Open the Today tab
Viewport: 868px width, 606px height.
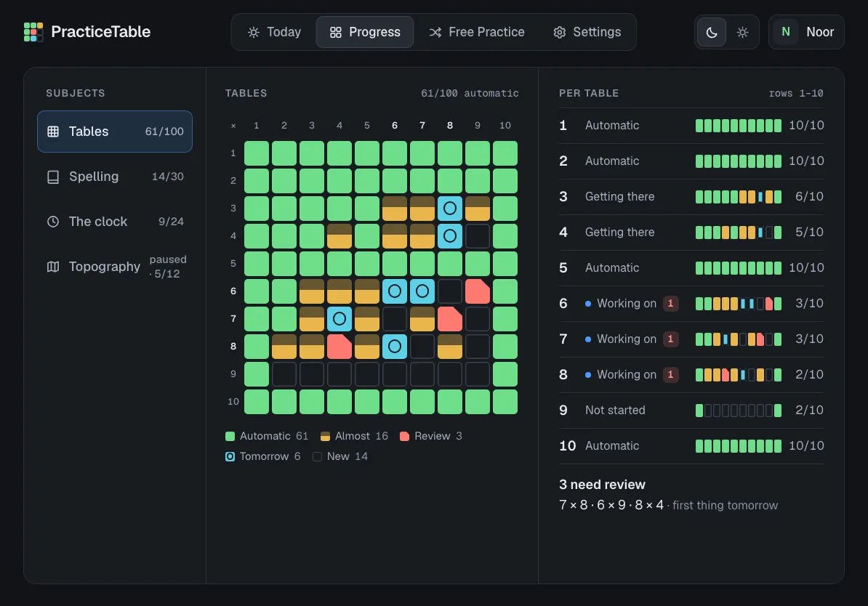pyautogui.click(x=274, y=32)
